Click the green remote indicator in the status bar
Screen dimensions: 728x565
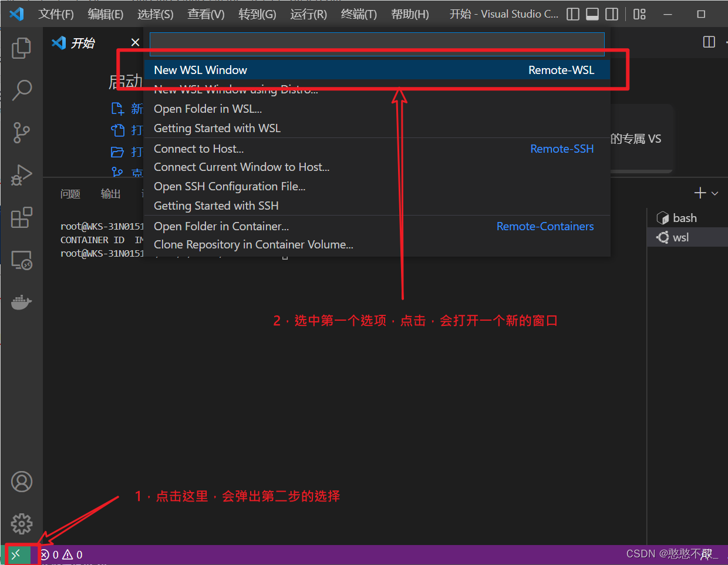[18, 554]
